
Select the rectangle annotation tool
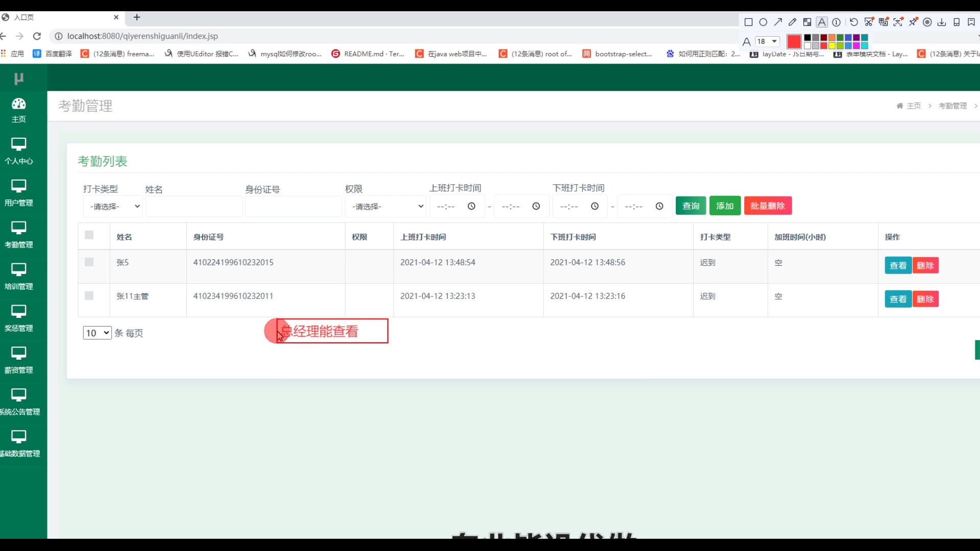[748, 22]
